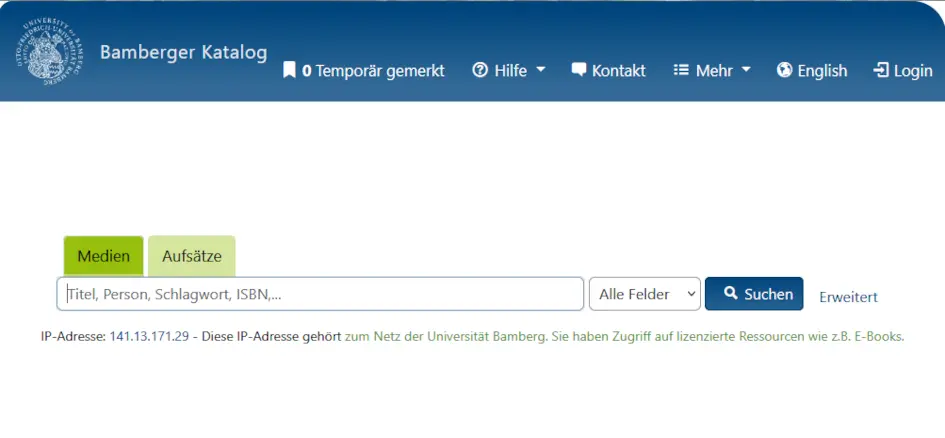Open the Bamberger Katalog home link
The width and height of the screenshot is (945, 438).
coord(183,52)
